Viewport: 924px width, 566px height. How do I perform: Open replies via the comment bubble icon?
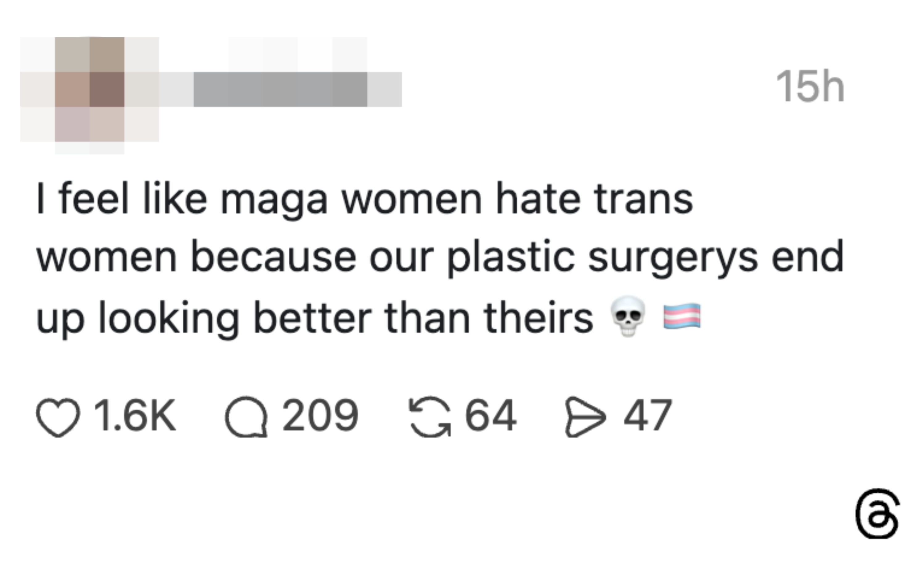click(246, 416)
